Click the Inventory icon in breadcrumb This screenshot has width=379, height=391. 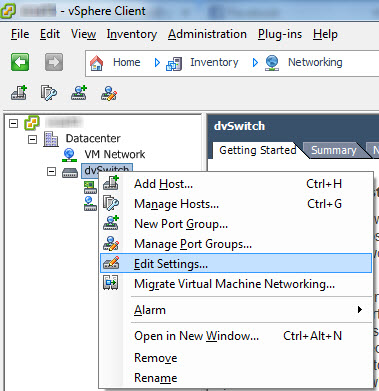tap(174, 63)
